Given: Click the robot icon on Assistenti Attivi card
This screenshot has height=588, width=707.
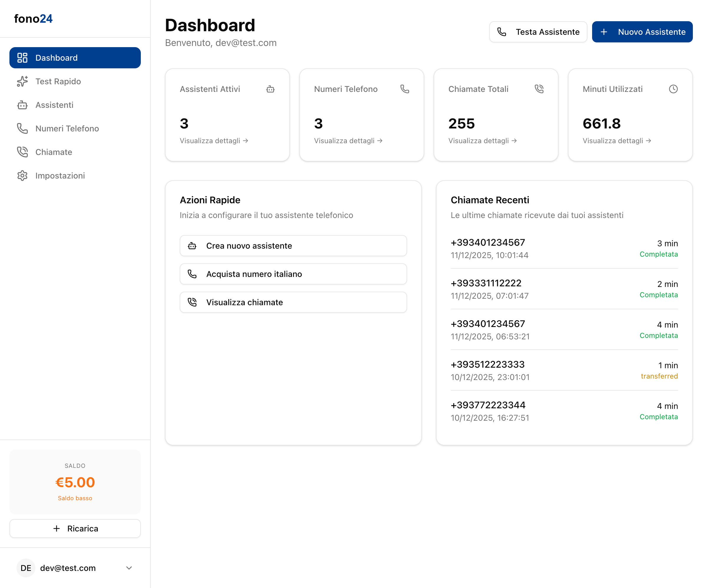Looking at the screenshot, I should click(x=271, y=89).
